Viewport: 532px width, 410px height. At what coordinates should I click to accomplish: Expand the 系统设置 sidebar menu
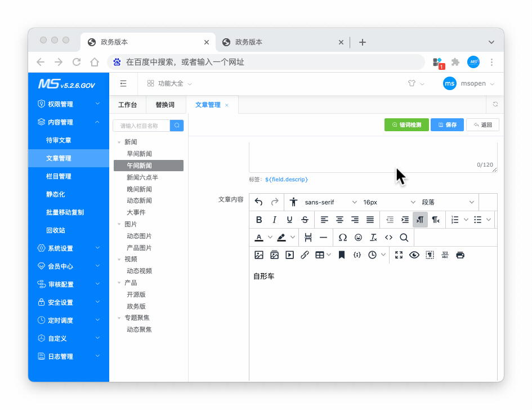68,248
